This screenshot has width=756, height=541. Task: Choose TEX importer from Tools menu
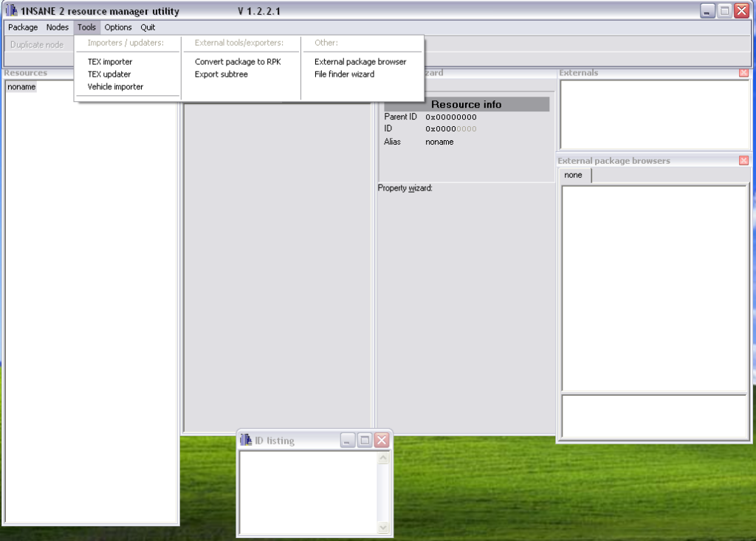pos(110,62)
